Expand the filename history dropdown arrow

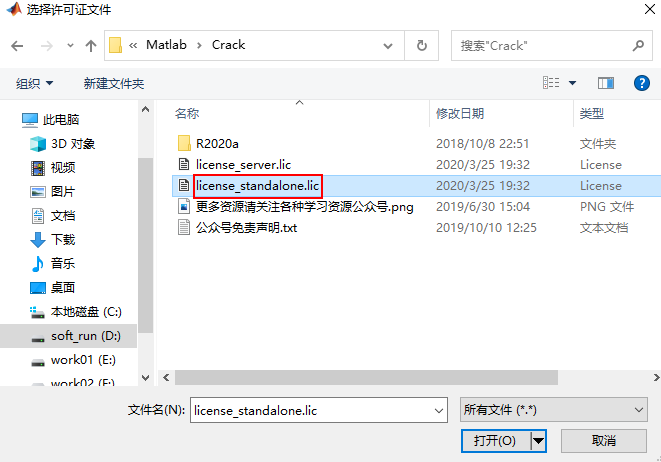coord(438,410)
